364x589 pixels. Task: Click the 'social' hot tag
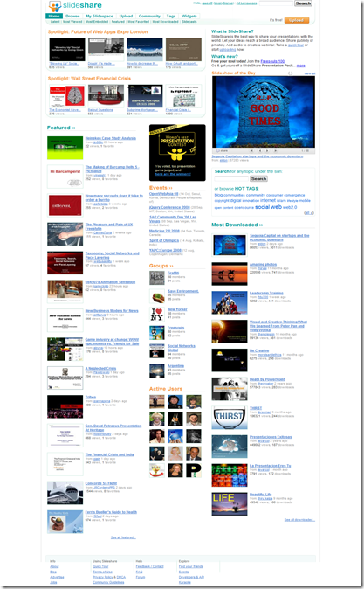262,207
